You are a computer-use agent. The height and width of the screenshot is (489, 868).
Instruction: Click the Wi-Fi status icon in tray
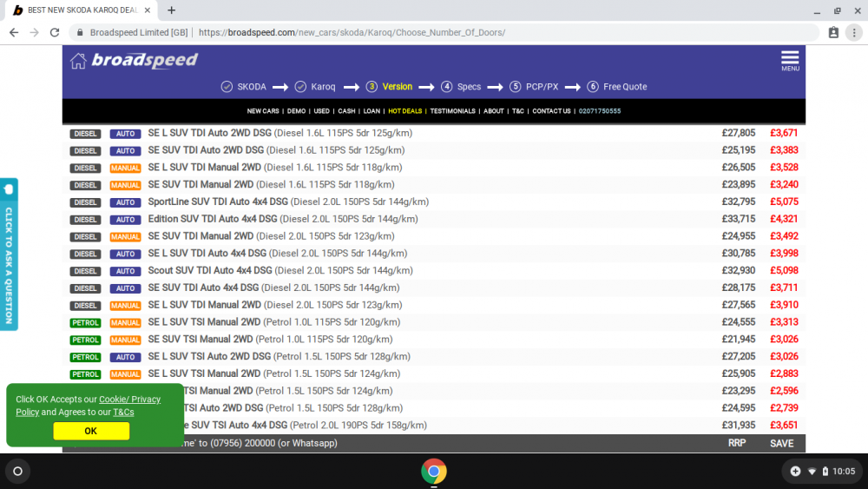point(812,472)
